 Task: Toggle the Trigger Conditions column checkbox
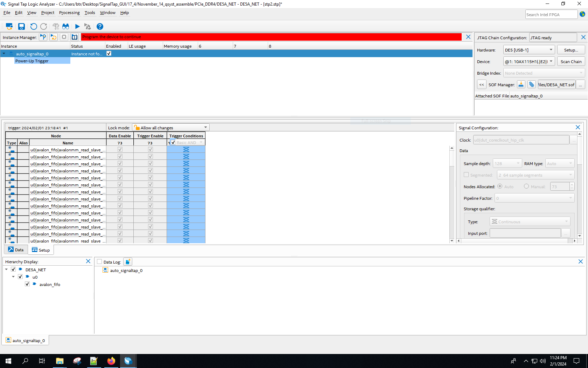173,143
